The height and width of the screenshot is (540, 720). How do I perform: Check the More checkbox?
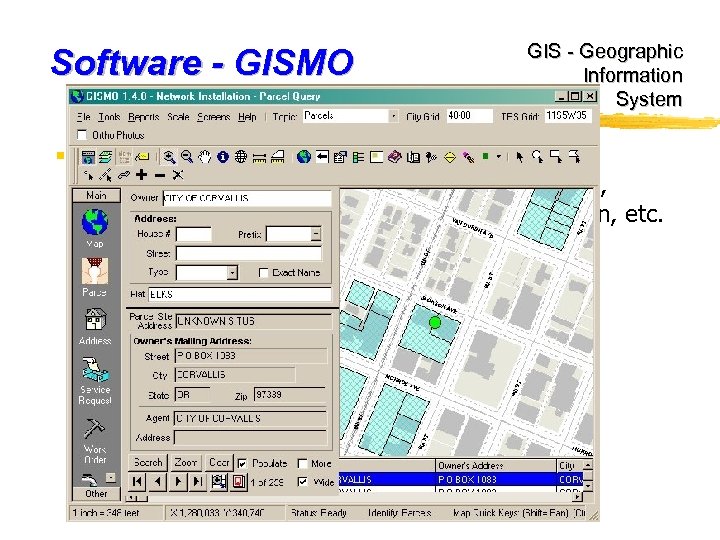302,464
